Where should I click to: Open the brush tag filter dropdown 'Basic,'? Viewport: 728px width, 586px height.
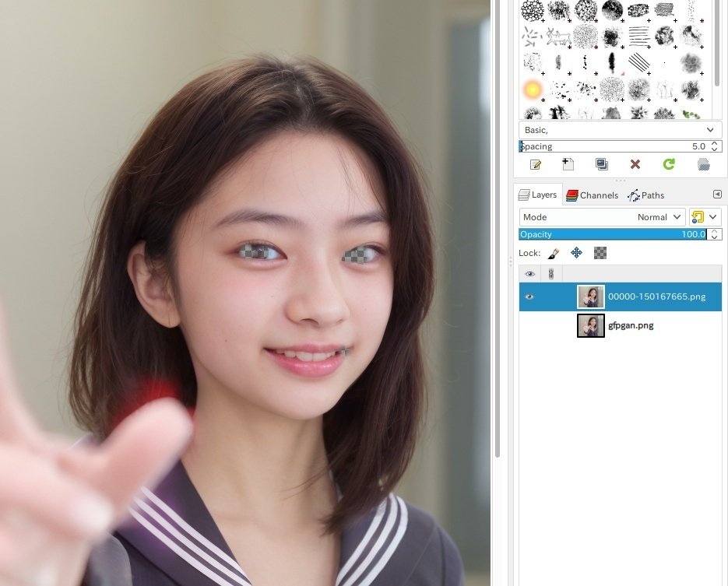[x=620, y=130]
